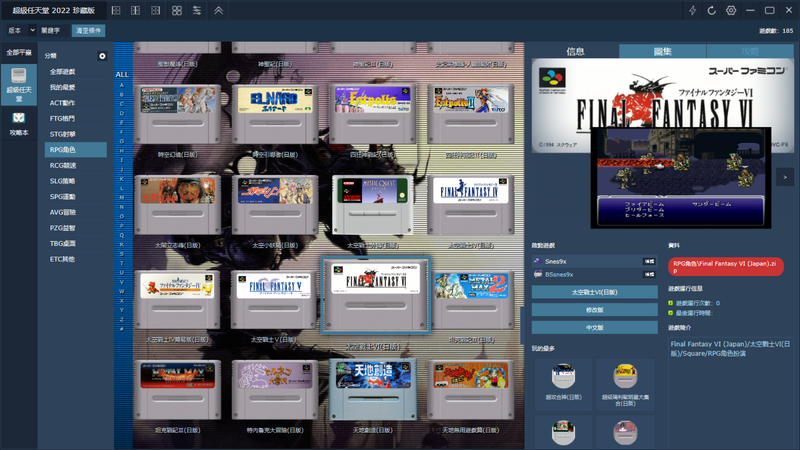The width and height of the screenshot is (800, 450).
Task: Switch to the third layout icon in the title toolbar
Action: tap(156, 10)
